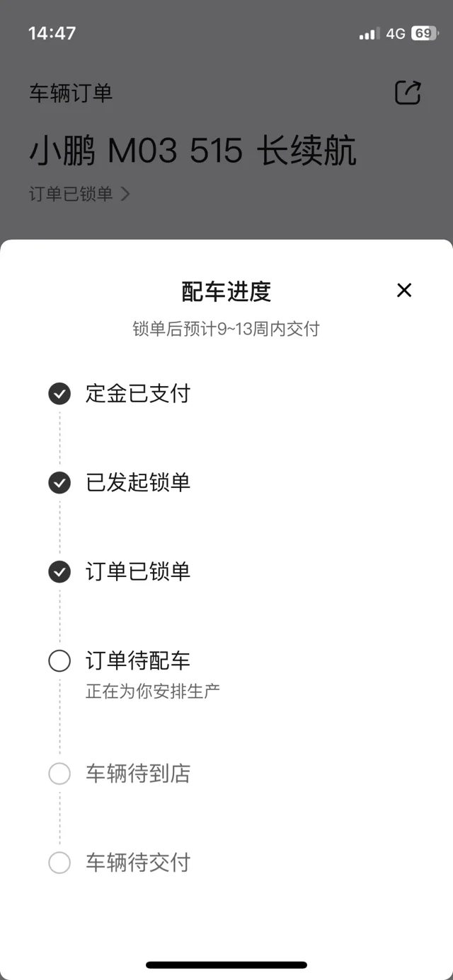Tap the 4G signal indicator in the status bar
Screen dimensions: 453x980
pyautogui.click(x=396, y=33)
